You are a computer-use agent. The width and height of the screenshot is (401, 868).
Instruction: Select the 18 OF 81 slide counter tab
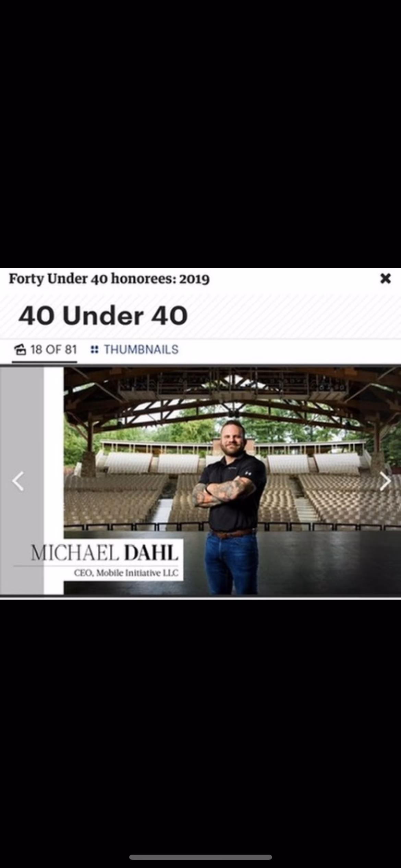point(45,350)
